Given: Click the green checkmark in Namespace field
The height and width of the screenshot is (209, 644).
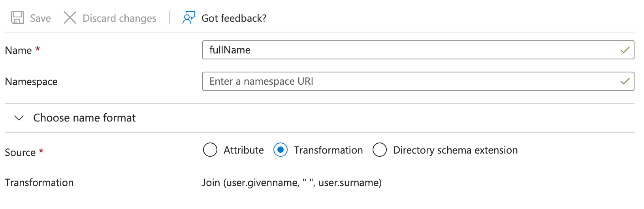Looking at the screenshot, I should (x=625, y=82).
